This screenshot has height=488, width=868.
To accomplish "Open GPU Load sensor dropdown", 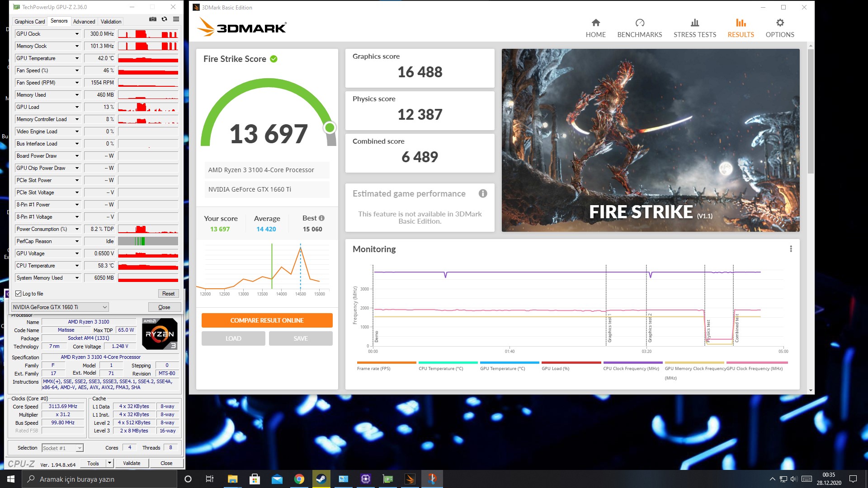I will [77, 107].
